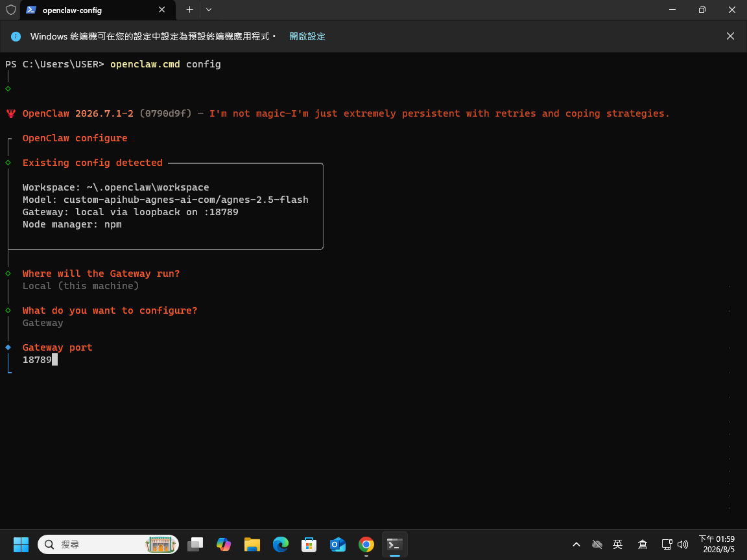Open File Explorer from the taskbar
Viewport: 747px width, 560px height.
click(252, 544)
